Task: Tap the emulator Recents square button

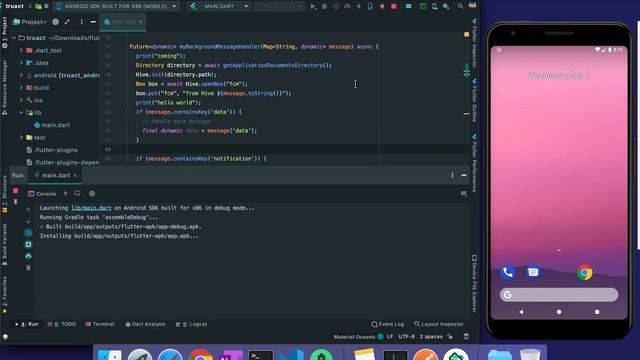Action: (597, 312)
